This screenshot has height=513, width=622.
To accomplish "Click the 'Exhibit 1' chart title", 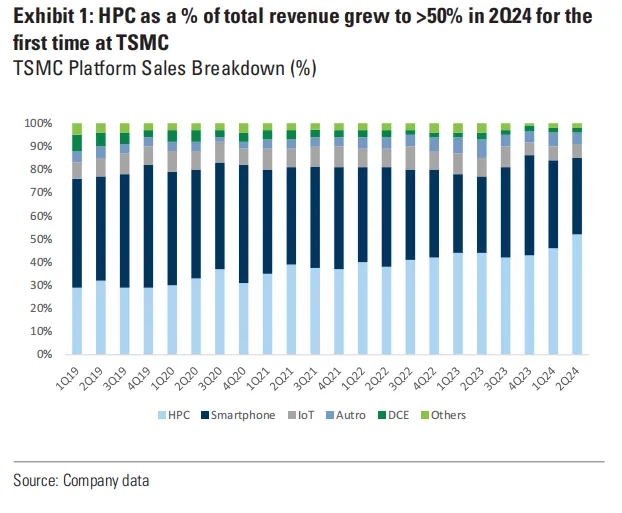I will pyautogui.click(x=303, y=29).
